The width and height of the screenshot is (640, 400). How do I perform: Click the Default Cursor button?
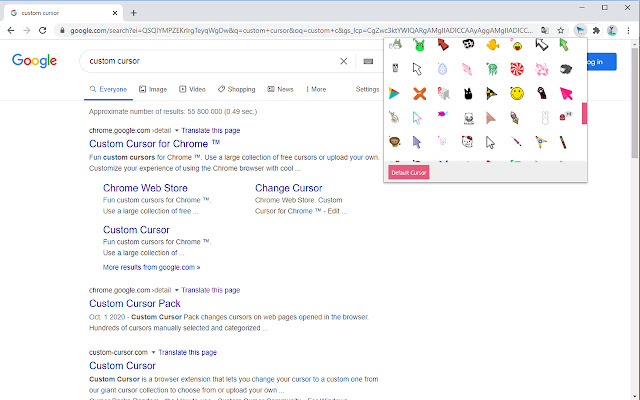pyautogui.click(x=409, y=173)
